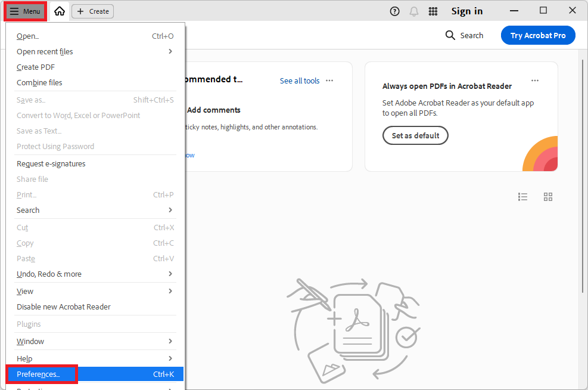Click Disable new Acrobat Reader
Screen dimensions: 588x390
[62, 307]
